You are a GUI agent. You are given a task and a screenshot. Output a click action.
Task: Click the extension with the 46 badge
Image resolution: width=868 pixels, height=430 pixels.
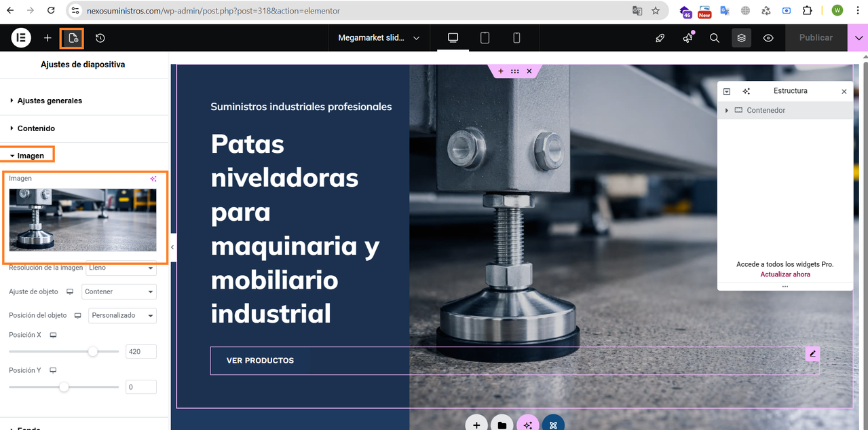click(x=686, y=12)
